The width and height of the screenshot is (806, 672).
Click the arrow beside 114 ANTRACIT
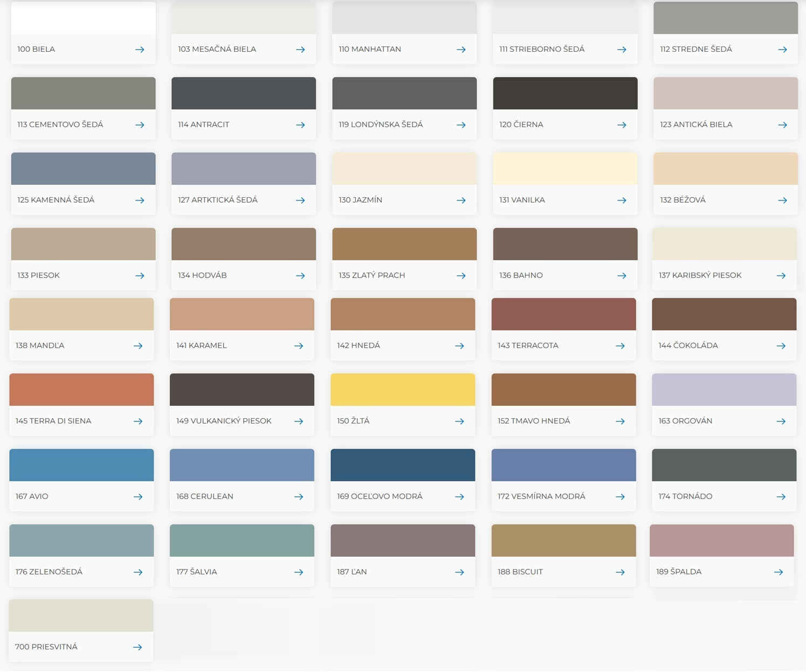tap(300, 125)
